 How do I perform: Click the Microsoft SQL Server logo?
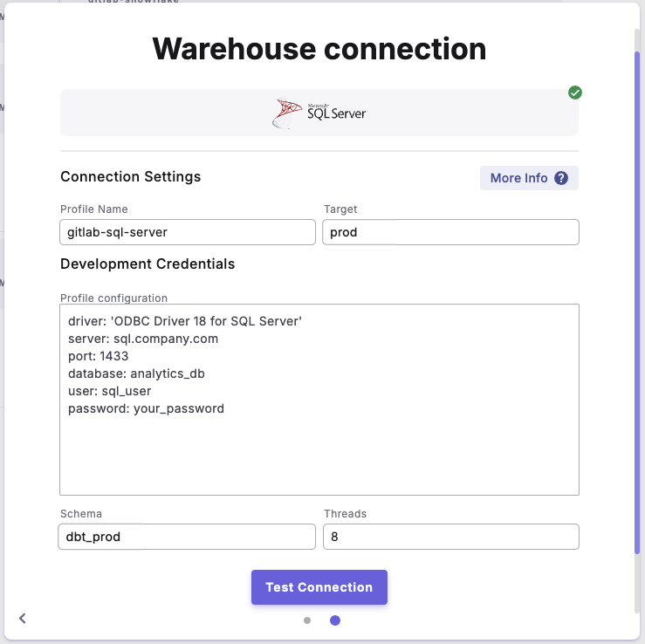pos(319,113)
